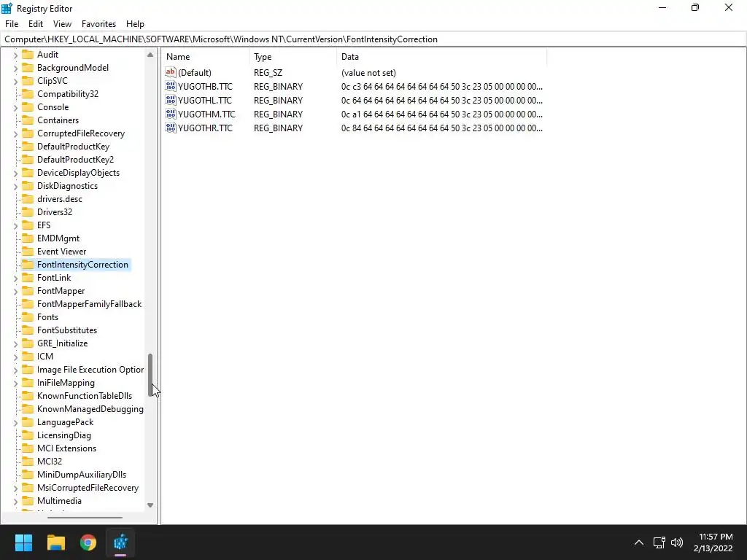Image resolution: width=747 pixels, height=560 pixels.
Task: Sort values by the Name column header
Action: [x=206, y=57]
